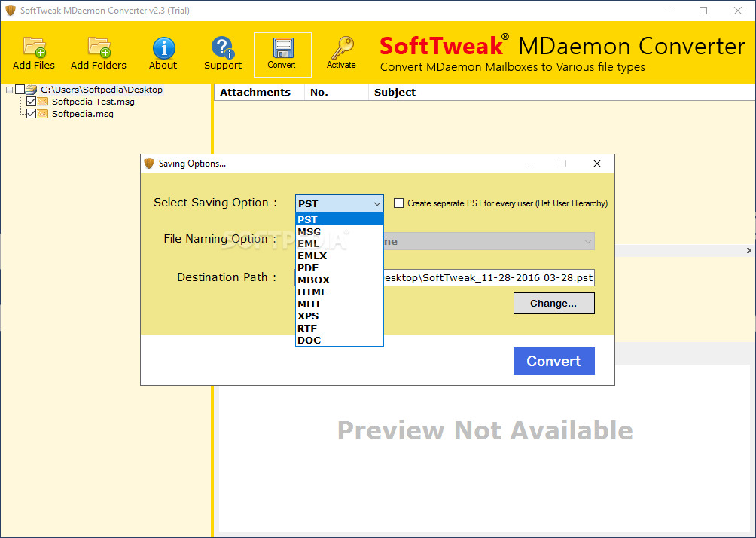Click the Saving Options dialog shield icon
Screen dimensions: 756x538
pos(149,163)
